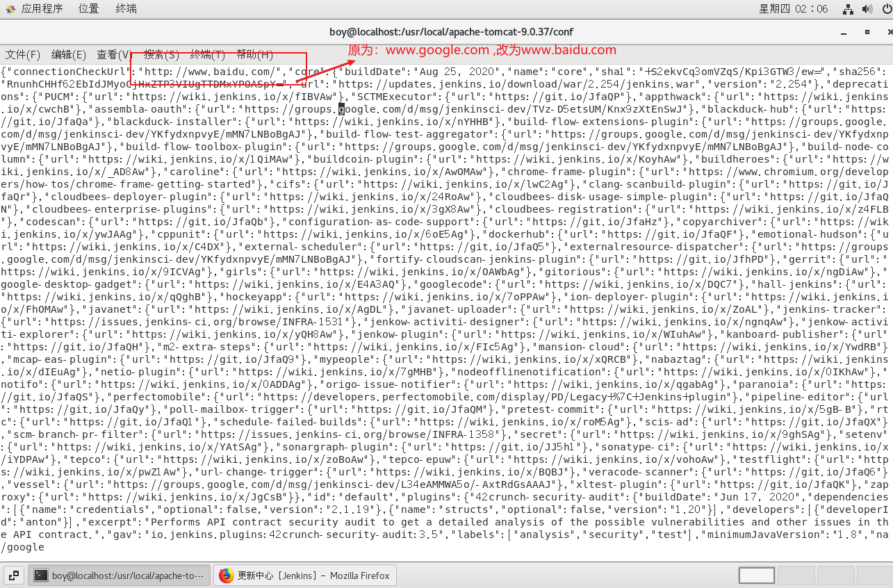Minimize the terminal window
Image resolution: width=893 pixels, height=588 pixels.
click(x=845, y=32)
